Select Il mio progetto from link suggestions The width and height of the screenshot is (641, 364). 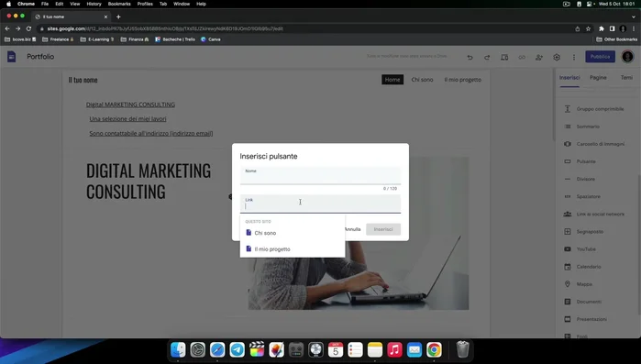[293, 249]
